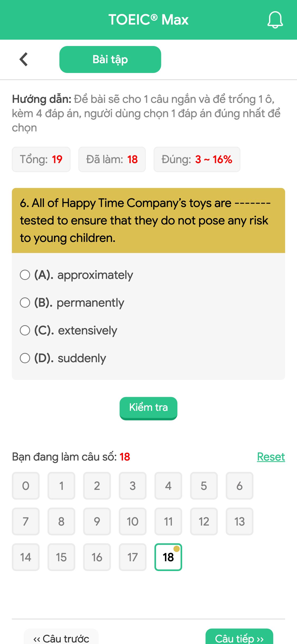This screenshot has height=644, width=297.
Task: Jump to question 0
Action: [x=26, y=486]
